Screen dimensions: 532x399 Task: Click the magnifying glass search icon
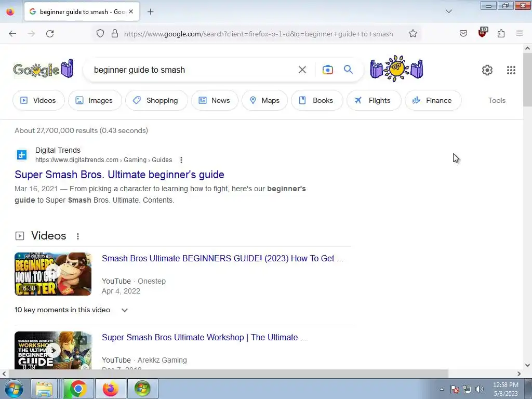point(349,70)
